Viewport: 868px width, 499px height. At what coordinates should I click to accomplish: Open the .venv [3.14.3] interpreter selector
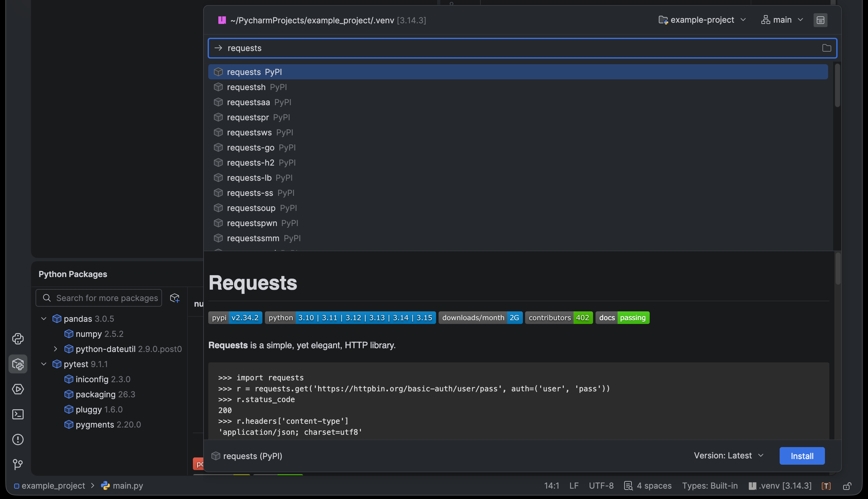coord(780,486)
